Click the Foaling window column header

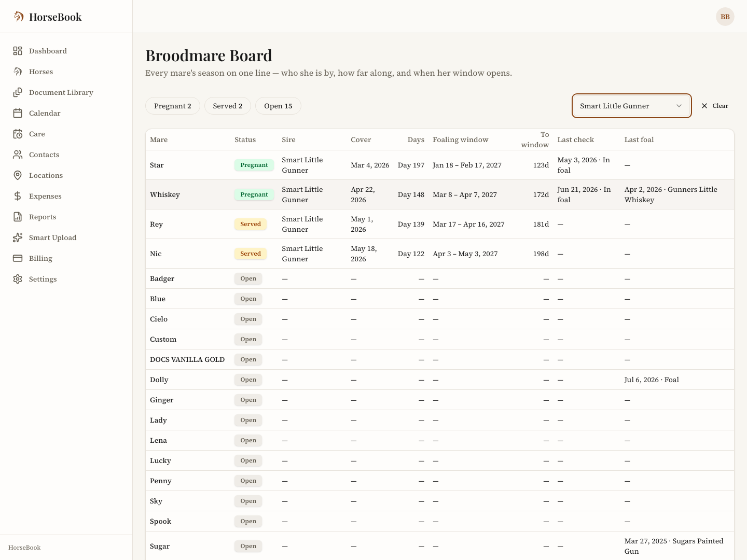click(x=461, y=139)
